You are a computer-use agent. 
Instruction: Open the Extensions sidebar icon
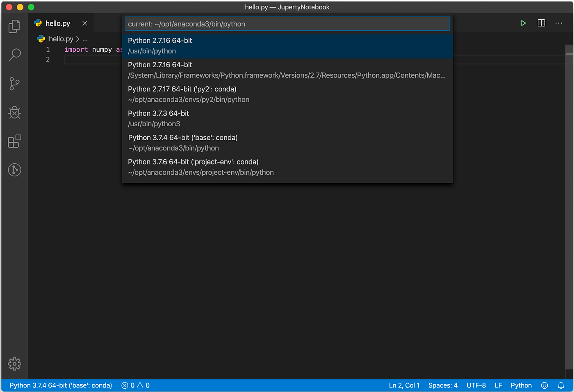(14, 141)
